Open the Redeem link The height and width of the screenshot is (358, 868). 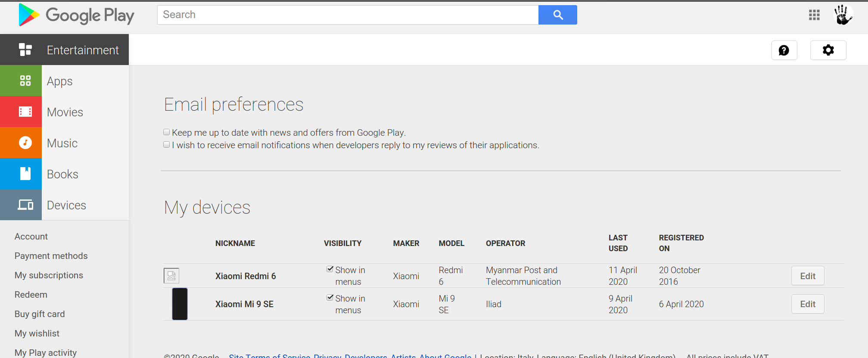31,295
